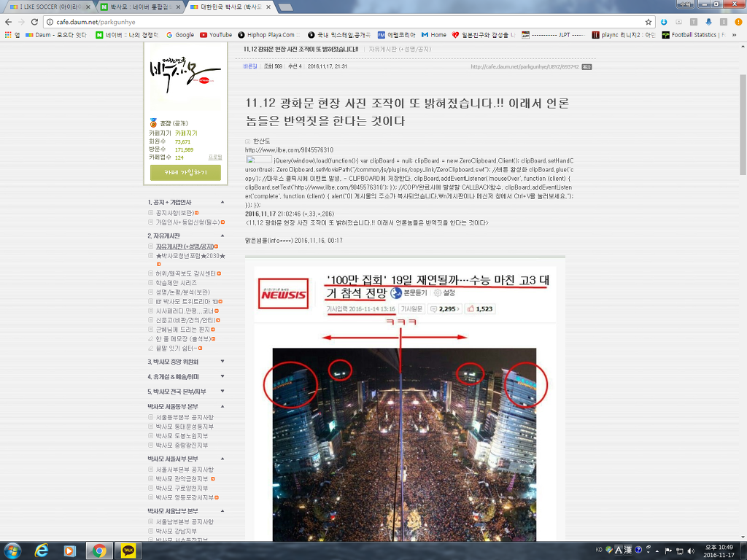Click the ilbe.com/9045576310 source link

pyautogui.click(x=289, y=150)
